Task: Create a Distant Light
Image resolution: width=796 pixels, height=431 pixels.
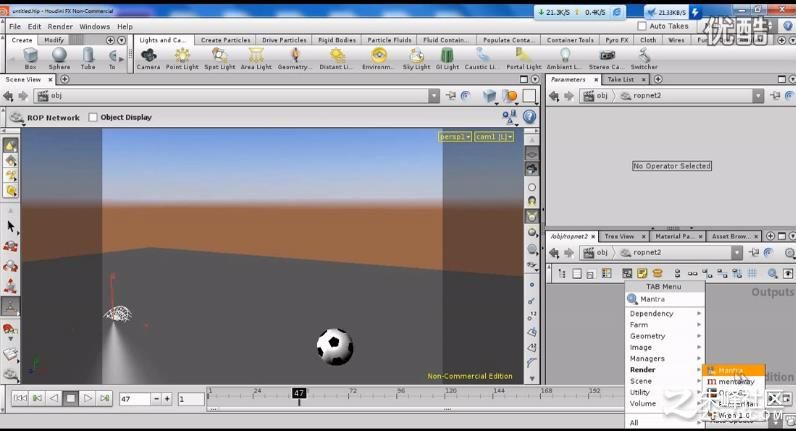Action: (x=336, y=58)
